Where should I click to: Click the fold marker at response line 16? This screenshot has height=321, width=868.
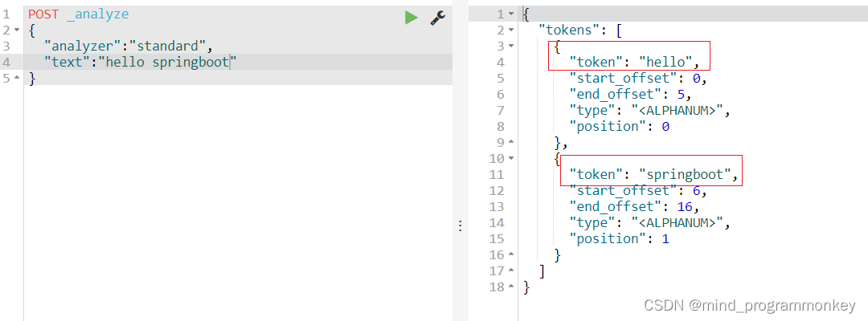pyautogui.click(x=511, y=254)
